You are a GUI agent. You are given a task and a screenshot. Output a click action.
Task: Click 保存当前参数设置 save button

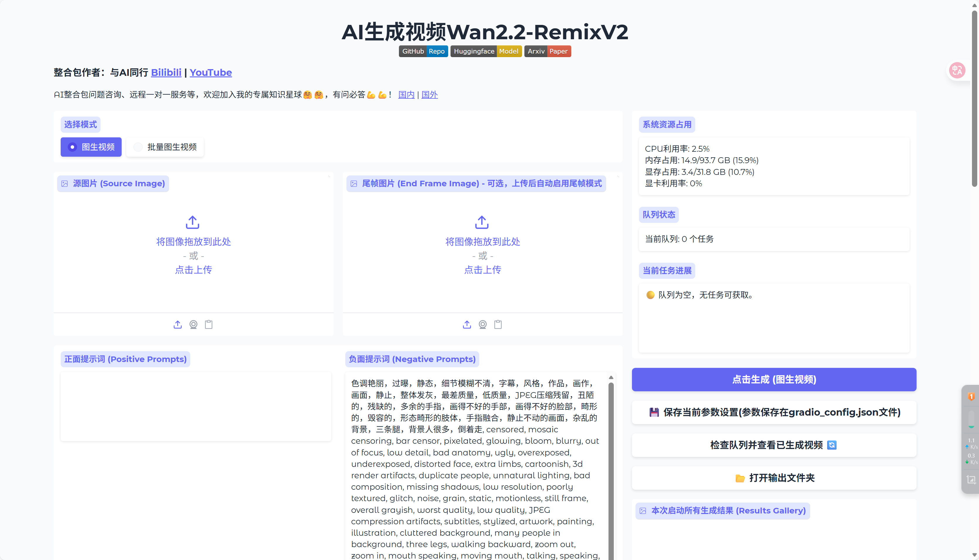pyautogui.click(x=774, y=412)
